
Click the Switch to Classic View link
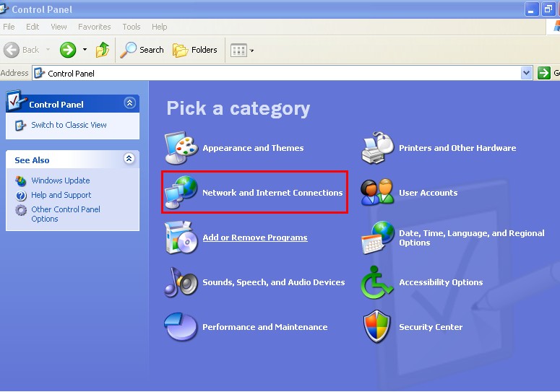pyautogui.click(x=69, y=125)
